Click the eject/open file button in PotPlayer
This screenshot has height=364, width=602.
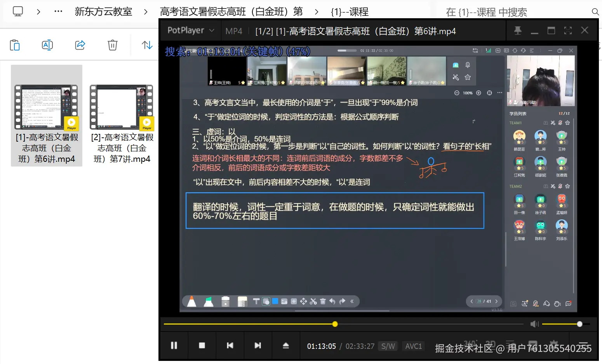click(286, 345)
